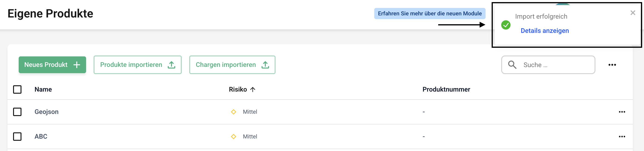
Task: Open table options three-dot menu beside search
Action: 612,65
